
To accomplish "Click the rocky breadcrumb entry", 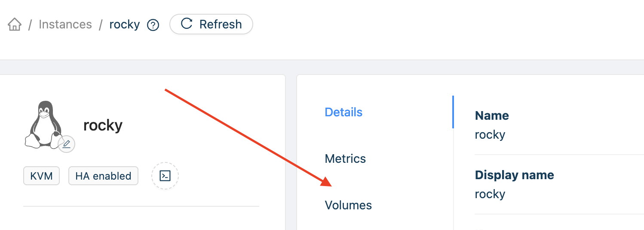I will pyautogui.click(x=125, y=24).
